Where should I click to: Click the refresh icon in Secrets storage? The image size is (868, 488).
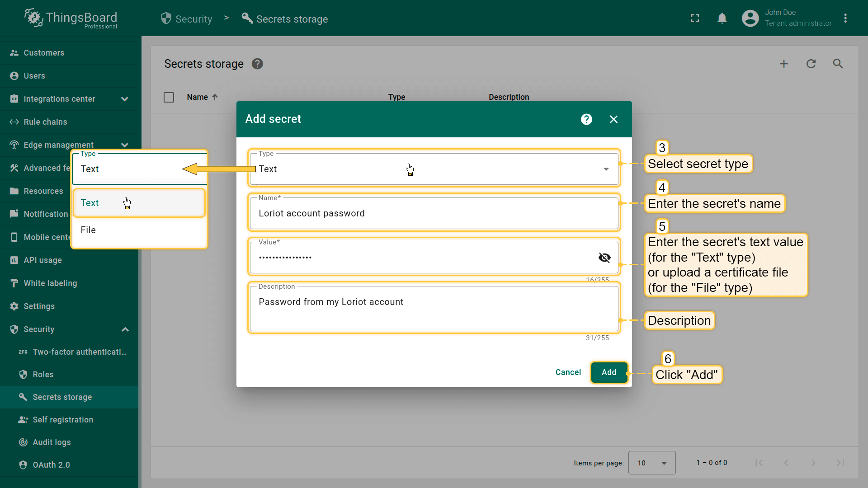pyautogui.click(x=811, y=64)
